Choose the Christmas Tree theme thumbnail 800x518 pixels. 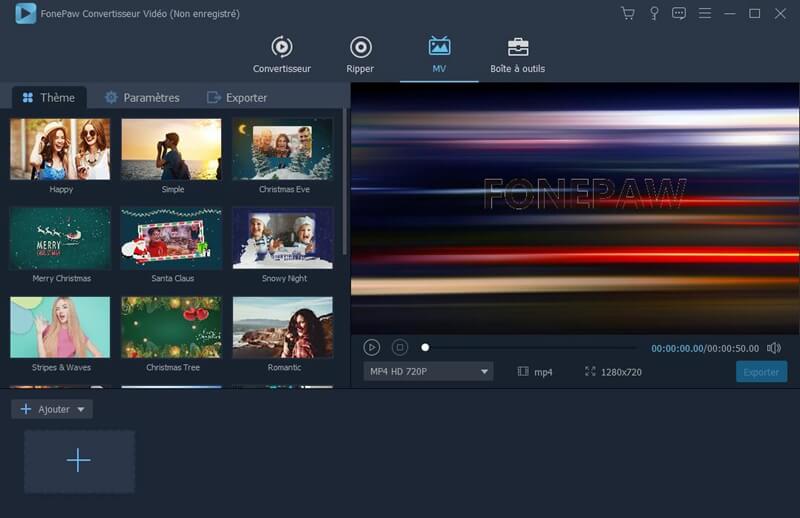[x=171, y=327]
